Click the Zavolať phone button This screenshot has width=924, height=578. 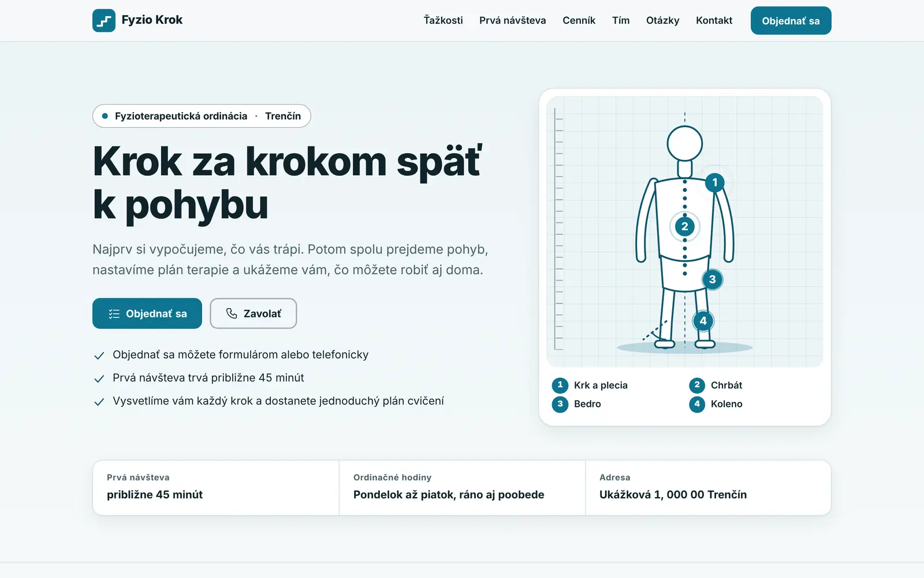[x=253, y=313]
